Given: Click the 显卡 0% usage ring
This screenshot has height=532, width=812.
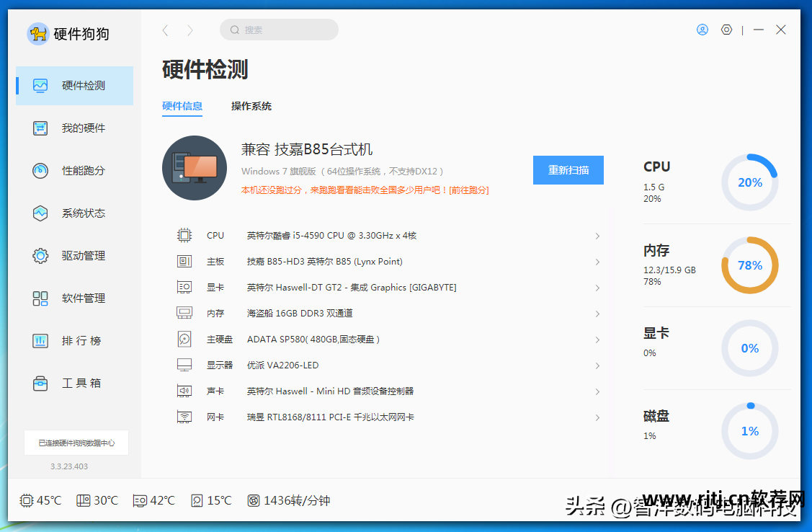Looking at the screenshot, I should 750,348.
